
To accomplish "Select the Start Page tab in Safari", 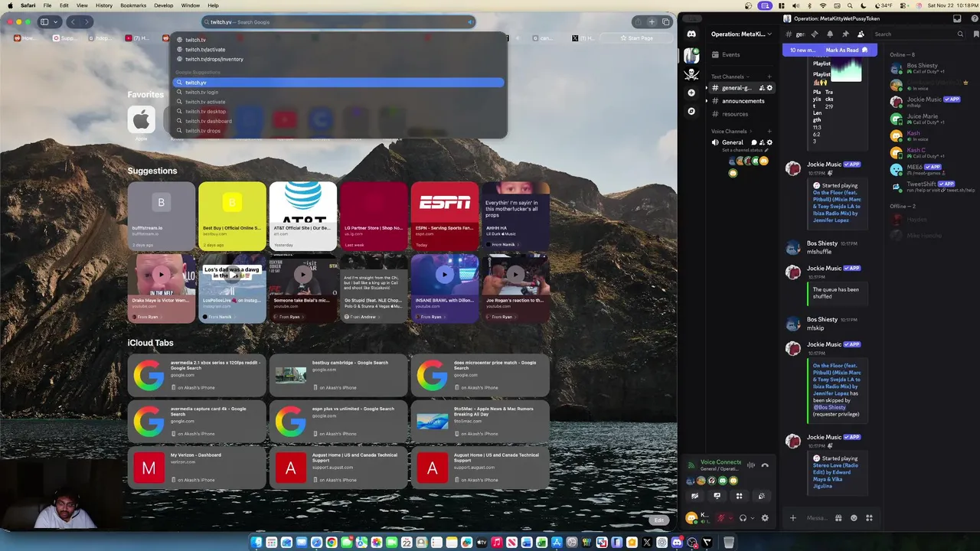I will click(x=637, y=37).
